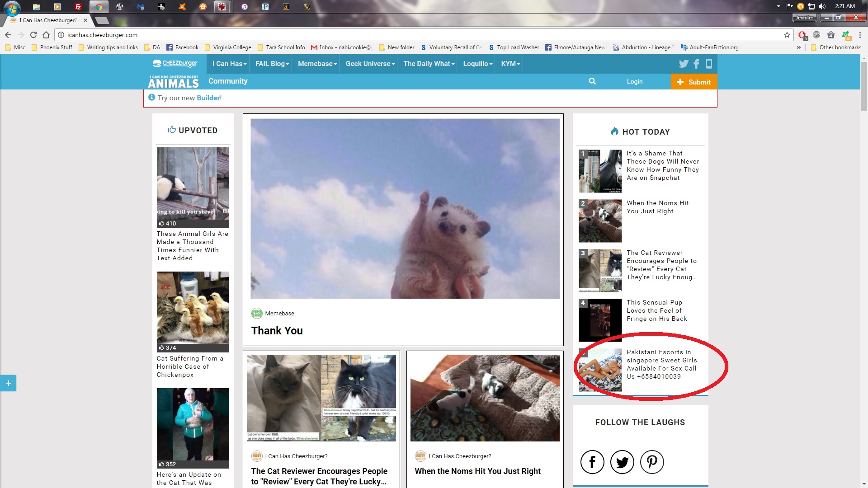Open the Phoenix Stuff bookmark folder
The height and width of the screenshot is (488, 868).
(x=52, y=47)
